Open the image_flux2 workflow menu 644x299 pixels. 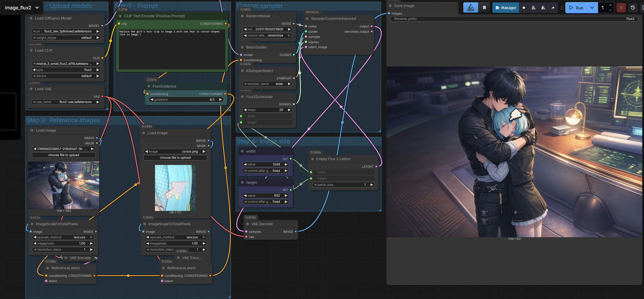click(22, 8)
